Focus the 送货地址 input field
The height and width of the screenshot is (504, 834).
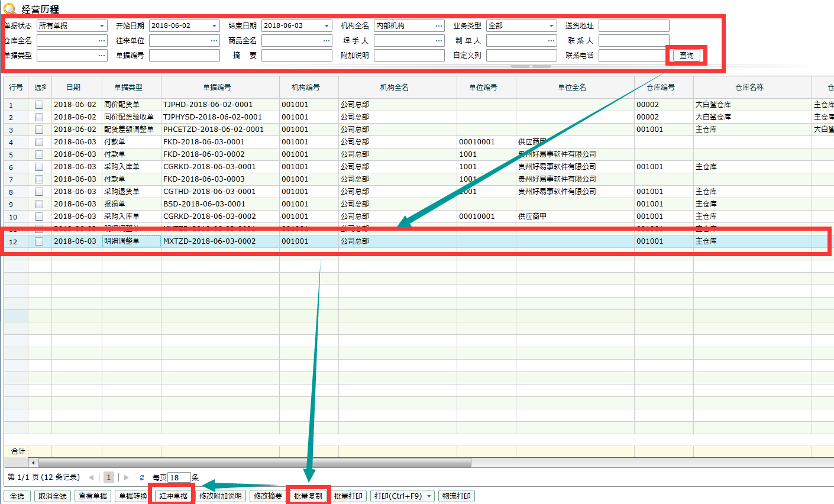click(634, 26)
